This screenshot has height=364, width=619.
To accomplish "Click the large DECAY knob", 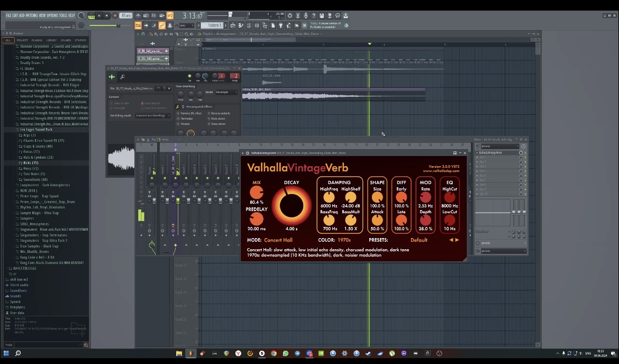I will point(292,205).
